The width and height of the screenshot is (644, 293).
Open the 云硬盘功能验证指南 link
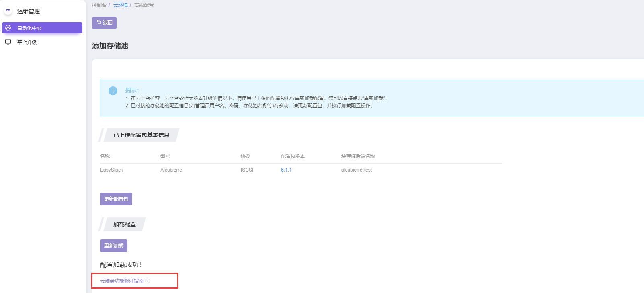click(x=122, y=281)
